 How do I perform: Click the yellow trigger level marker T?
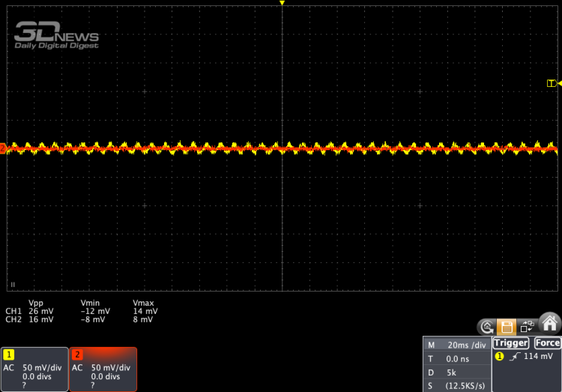(551, 83)
